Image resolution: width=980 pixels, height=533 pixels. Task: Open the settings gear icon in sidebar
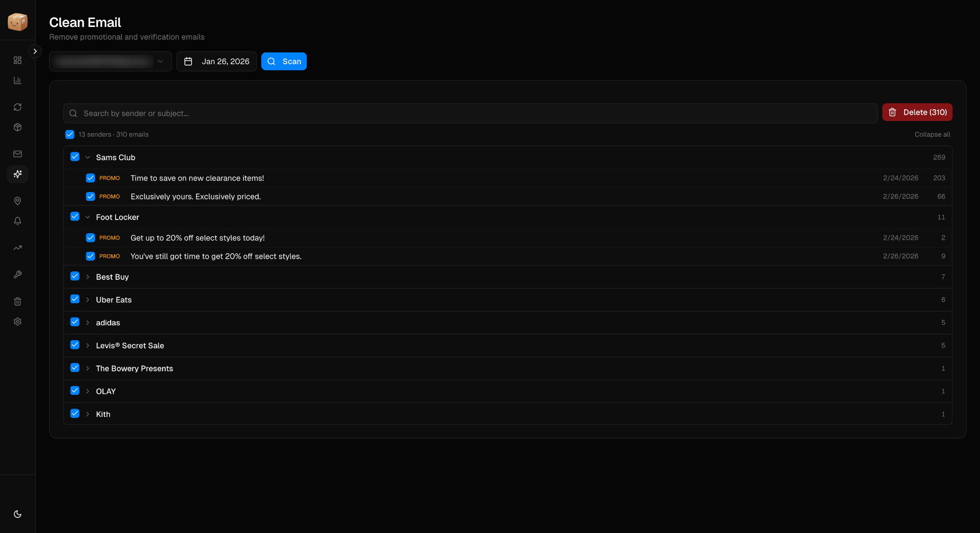[x=18, y=321]
